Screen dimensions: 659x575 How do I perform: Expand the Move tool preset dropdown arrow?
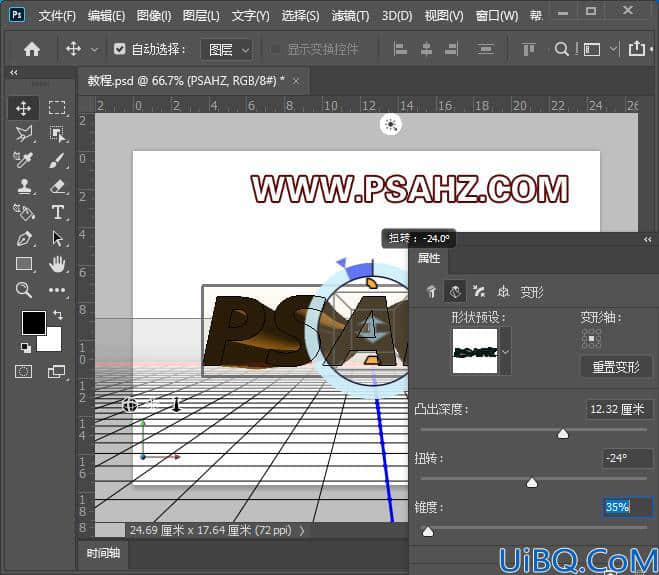[x=95, y=50]
